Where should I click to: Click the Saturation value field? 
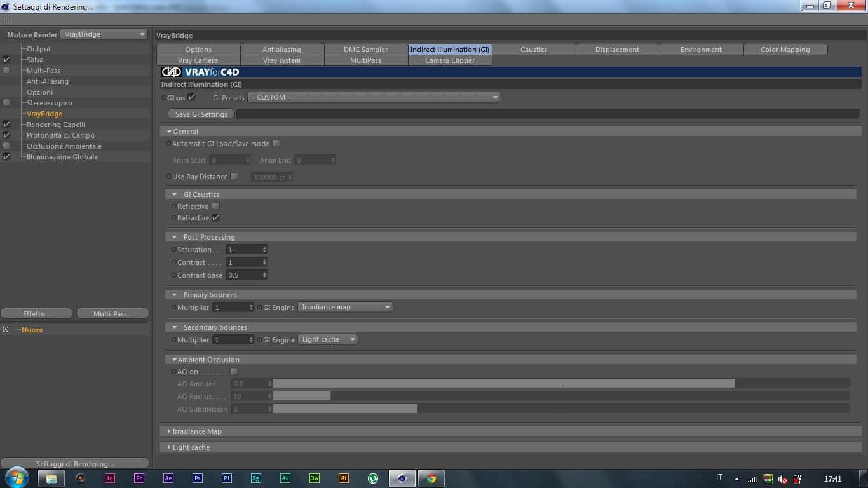tap(247, 250)
